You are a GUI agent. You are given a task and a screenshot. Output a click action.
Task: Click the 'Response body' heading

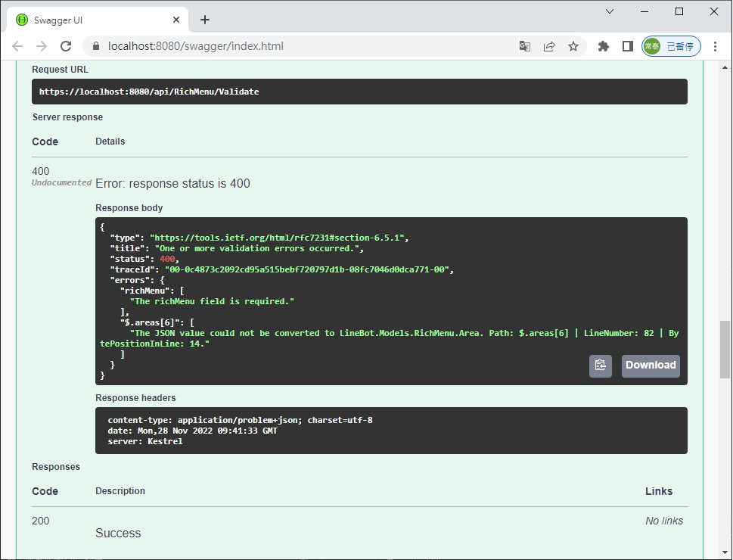click(129, 207)
